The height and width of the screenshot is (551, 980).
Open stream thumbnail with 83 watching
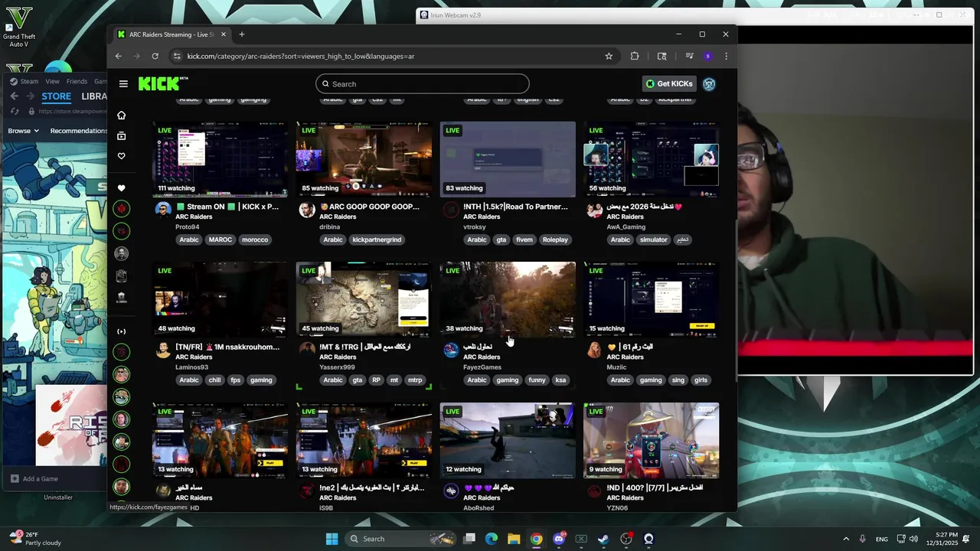(x=508, y=159)
